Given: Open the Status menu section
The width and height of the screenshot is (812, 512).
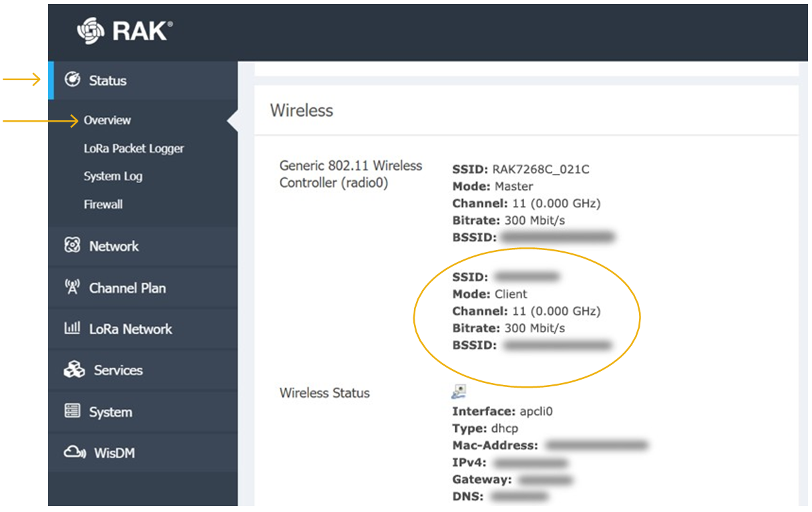Looking at the screenshot, I should 143,80.
